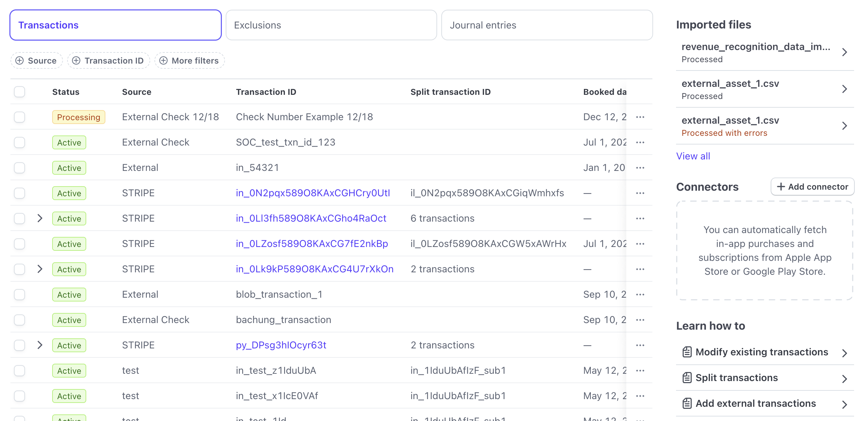Open More filters options
The height and width of the screenshot is (421, 868).
click(x=189, y=60)
